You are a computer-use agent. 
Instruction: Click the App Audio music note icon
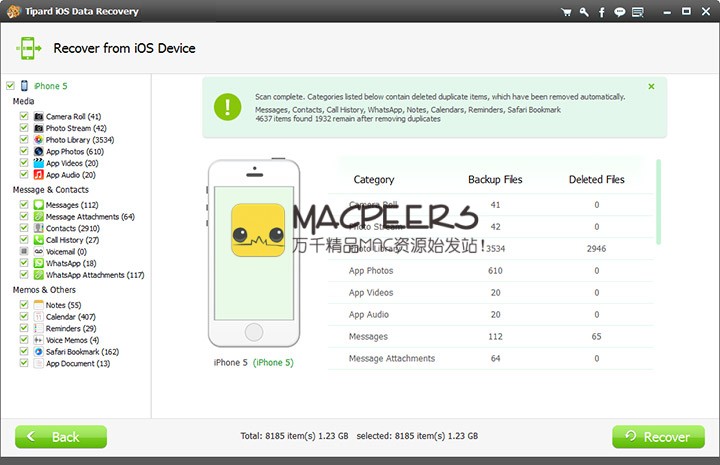[39, 175]
